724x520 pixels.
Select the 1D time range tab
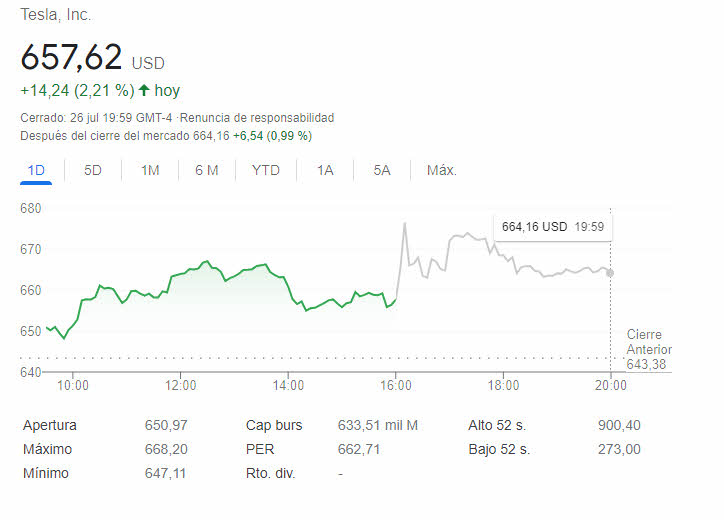(36, 170)
